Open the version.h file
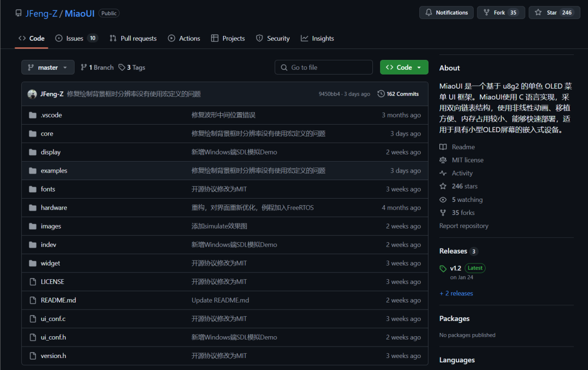This screenshot has width=588, height=370. click(53, 356)
